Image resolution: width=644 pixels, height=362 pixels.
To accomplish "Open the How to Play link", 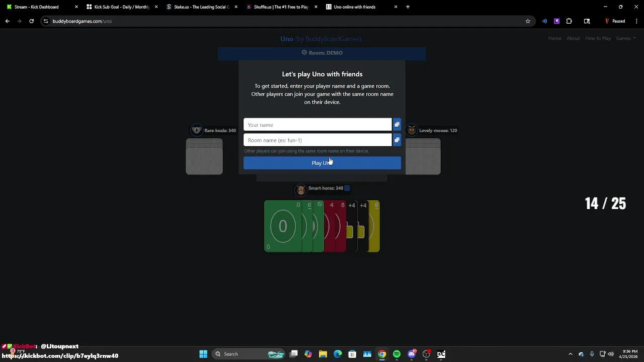I will click(598, 38).
